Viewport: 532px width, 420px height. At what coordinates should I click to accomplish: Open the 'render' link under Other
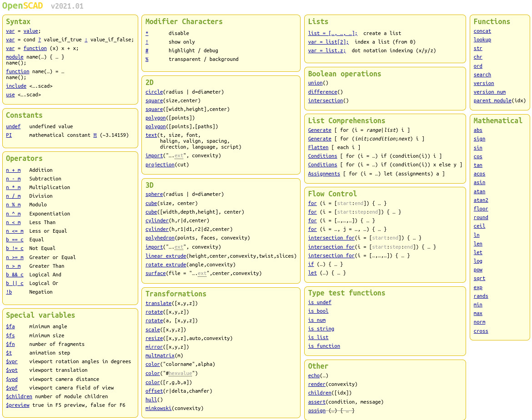316,385
